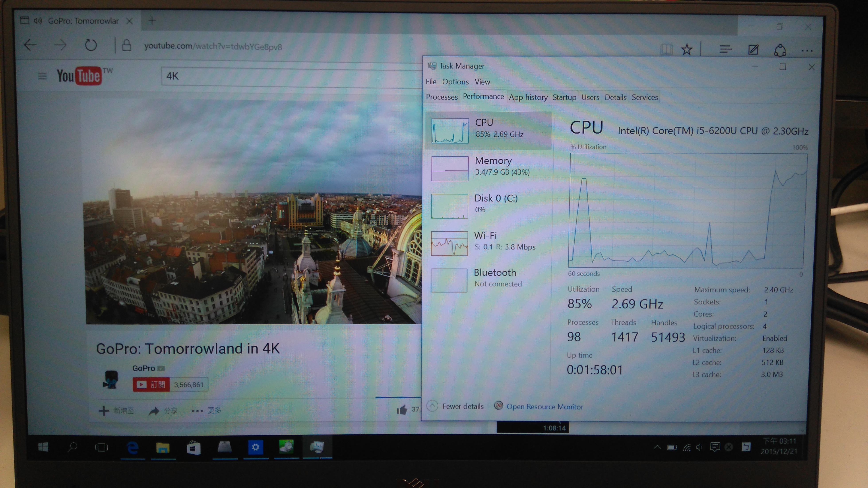Click the red YouTube subscribe button
Screen dimensions: 868x488
[x=151, y=385]
